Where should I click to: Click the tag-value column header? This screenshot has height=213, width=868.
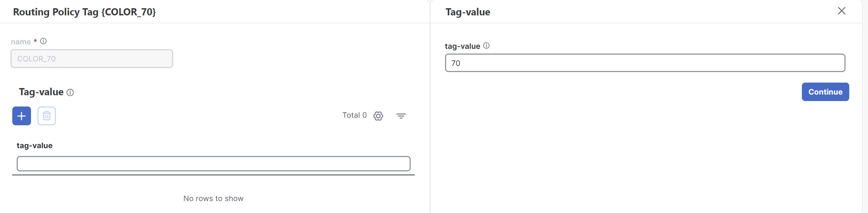click(x=34, y=145)
